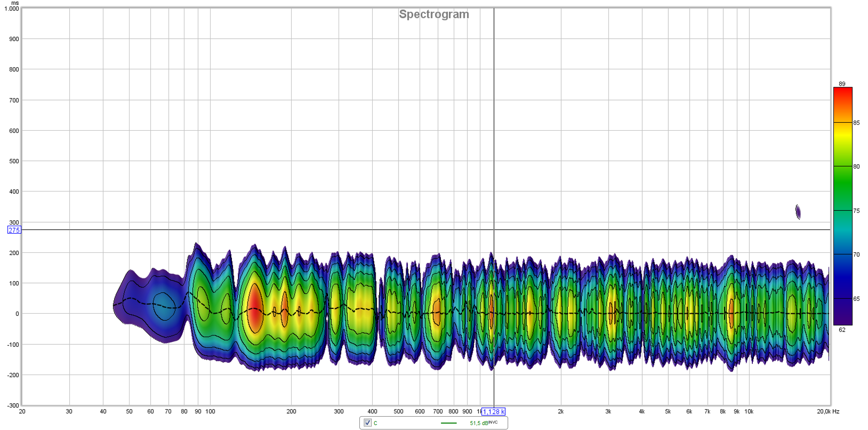
Task: Select the 1,128 k cursor frequency box
Action: [x=493, y=412]
